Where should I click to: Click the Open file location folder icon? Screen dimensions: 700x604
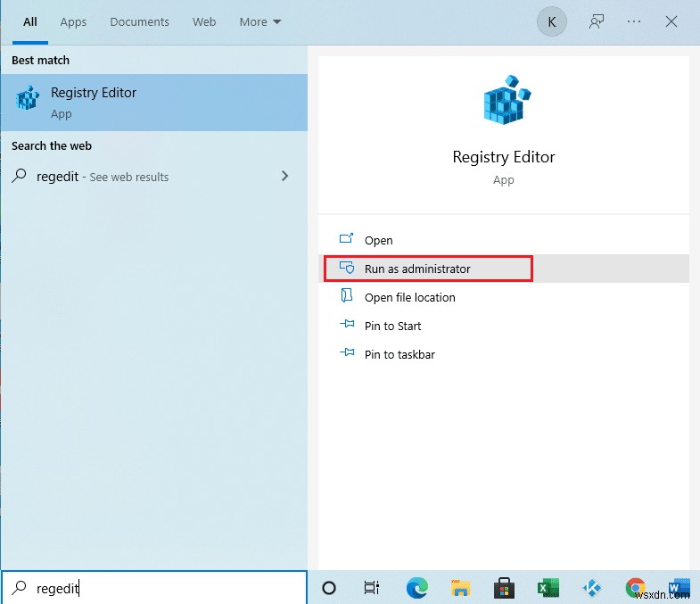[x=346, y=295]
